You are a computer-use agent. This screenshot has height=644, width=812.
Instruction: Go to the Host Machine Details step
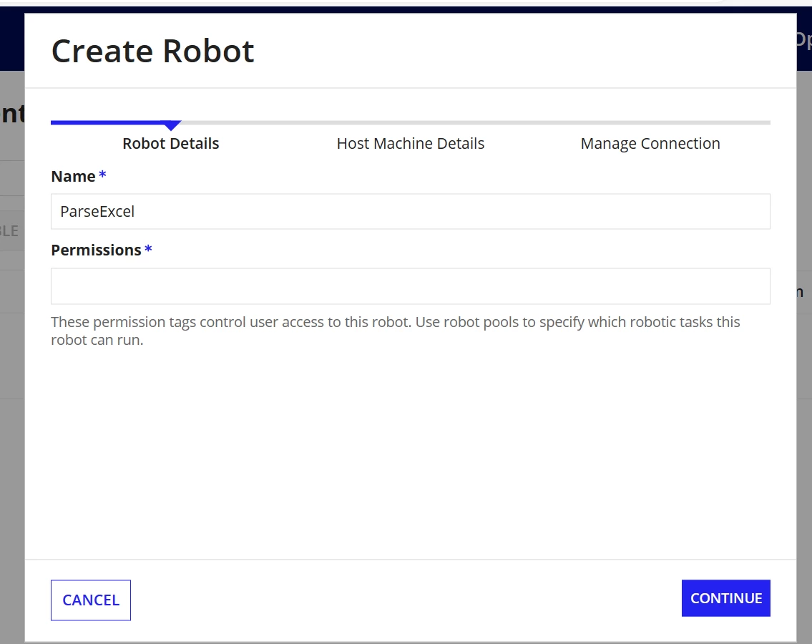pos(410,144)
